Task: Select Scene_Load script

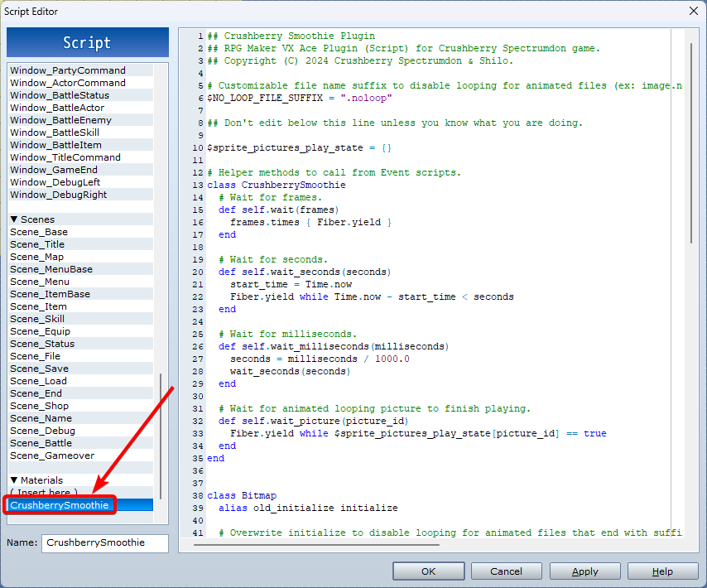Action: point(81,381)
